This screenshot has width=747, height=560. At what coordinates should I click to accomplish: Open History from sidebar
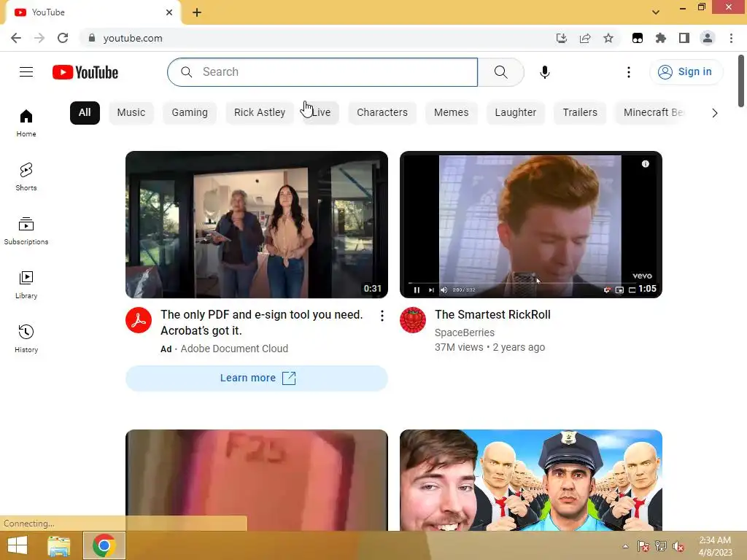(26, 338)
